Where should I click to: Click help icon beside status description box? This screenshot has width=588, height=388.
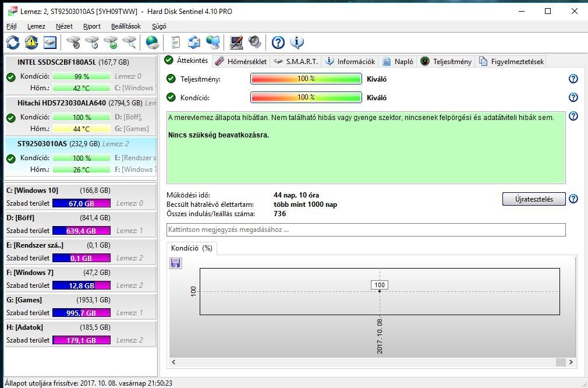[573, 117]
